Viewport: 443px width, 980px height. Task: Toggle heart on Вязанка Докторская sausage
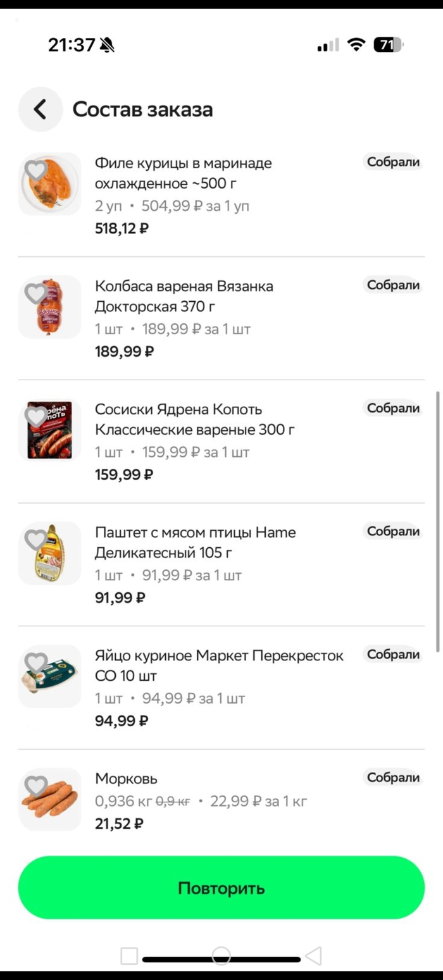point(35,293)
